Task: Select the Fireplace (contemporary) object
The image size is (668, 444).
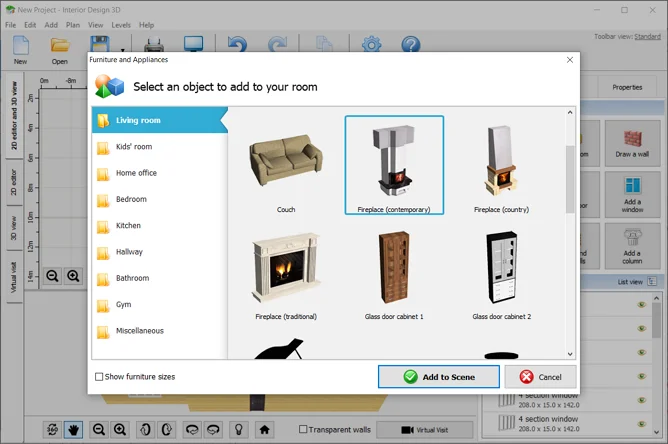Action: point(394,165)
